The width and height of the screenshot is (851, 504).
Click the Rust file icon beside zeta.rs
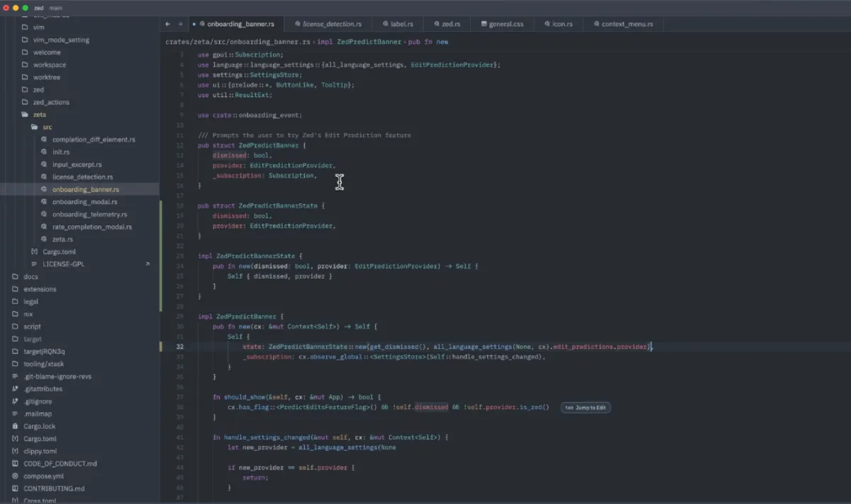pos(44,240)
